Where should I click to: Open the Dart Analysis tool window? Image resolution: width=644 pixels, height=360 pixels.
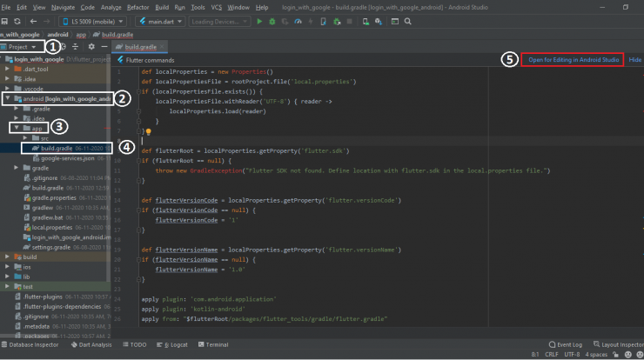coord(91,345)
